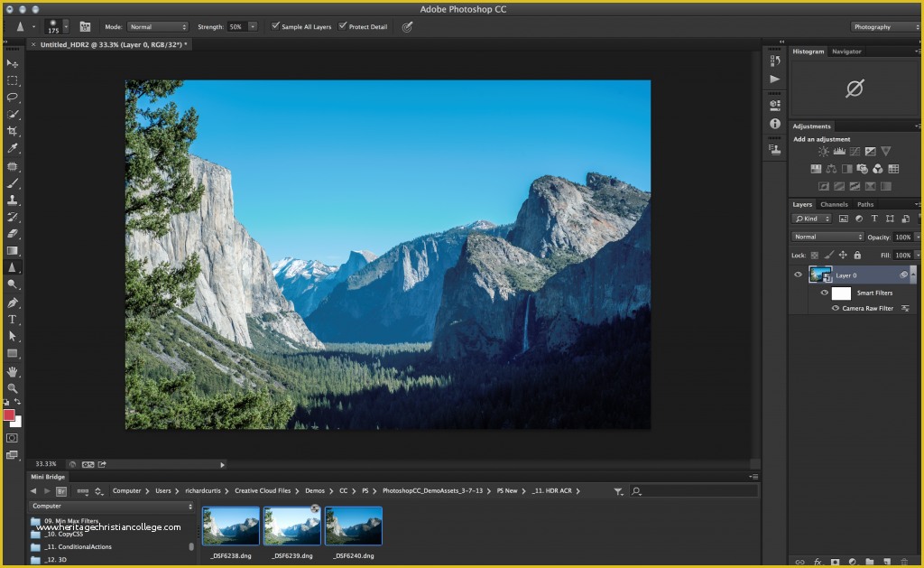Select the Clone Stamp tool
Screen dimensions: 924x568
[12, 200]
